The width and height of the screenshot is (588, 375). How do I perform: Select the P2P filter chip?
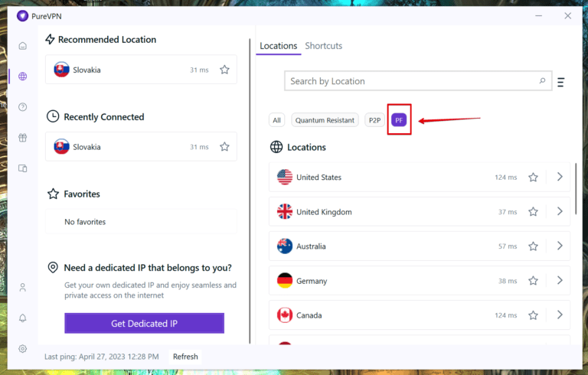[x=374, y=120]
